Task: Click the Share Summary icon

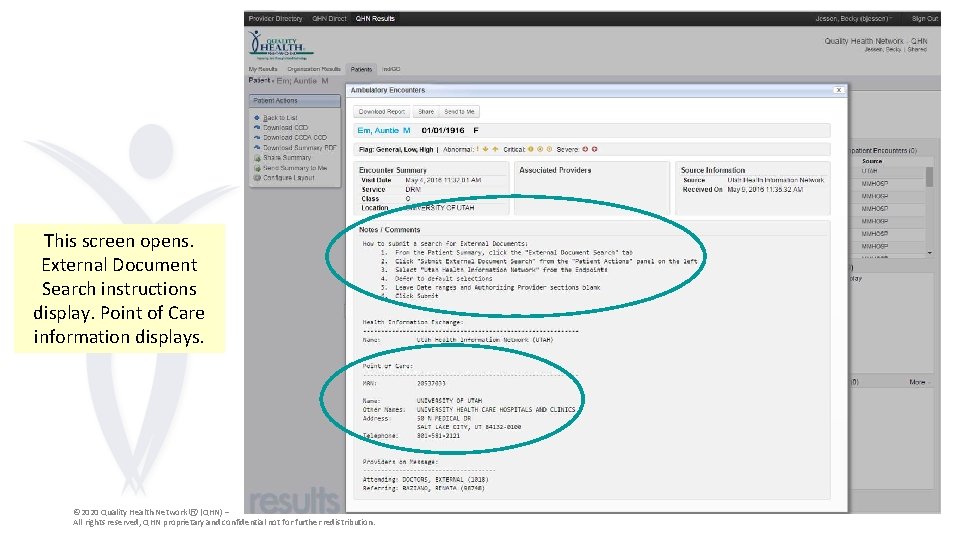Action: pyautogui.click(x=257, y=157)
